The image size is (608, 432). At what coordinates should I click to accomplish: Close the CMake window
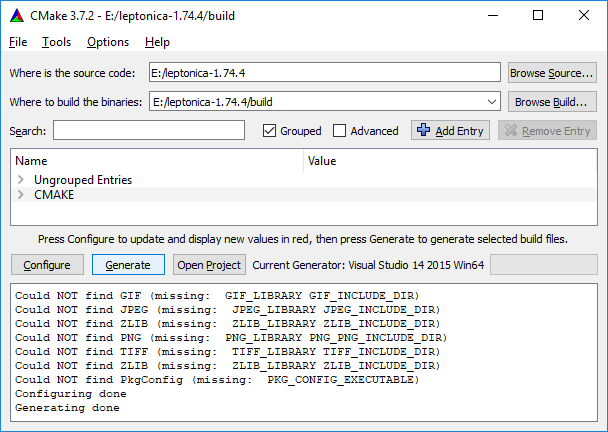pos(584,16)
